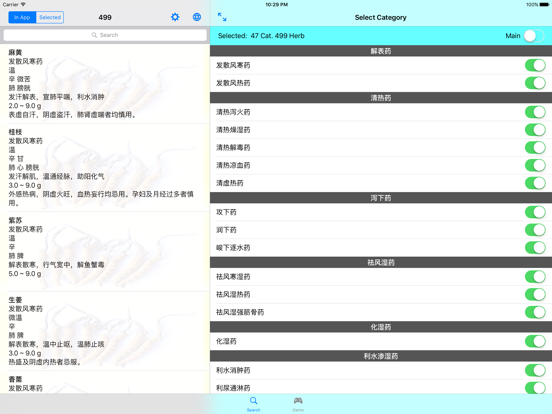Switch off 润下药 category
Image resolution: width=552 pixels, height=414 pixels.
535,230
